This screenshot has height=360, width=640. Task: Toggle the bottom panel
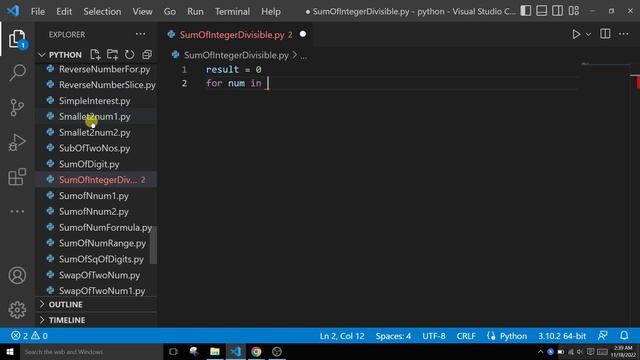[x=542, y=11]
